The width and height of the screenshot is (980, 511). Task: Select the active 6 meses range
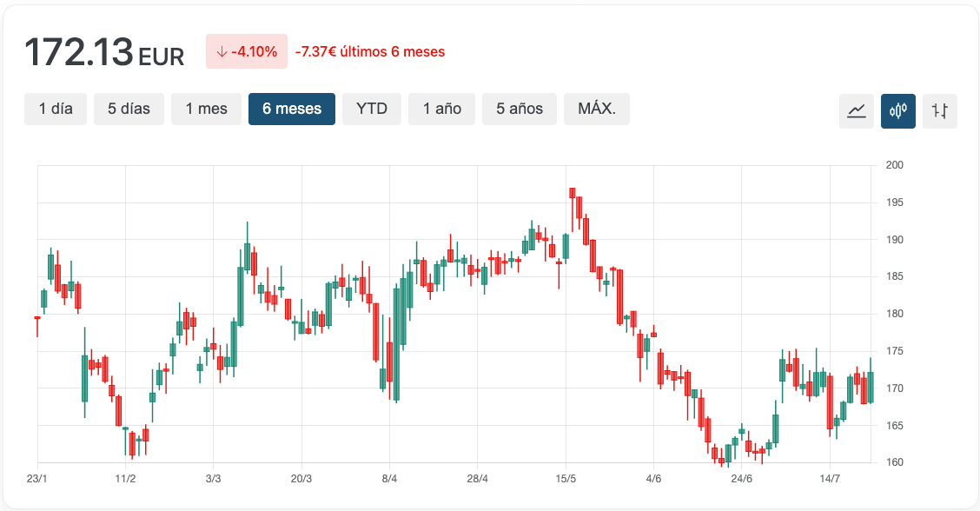coord(292,109)
